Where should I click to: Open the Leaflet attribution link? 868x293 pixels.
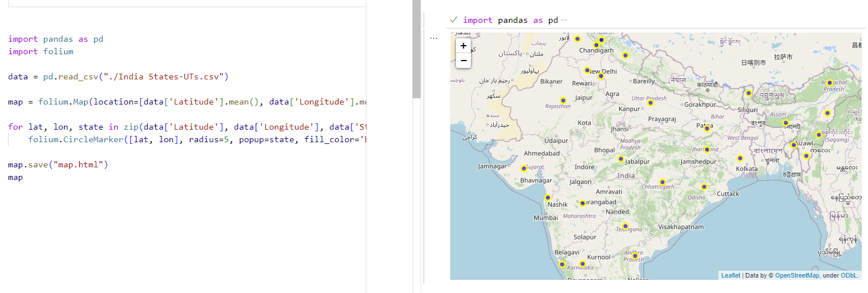tap(730, 275)
